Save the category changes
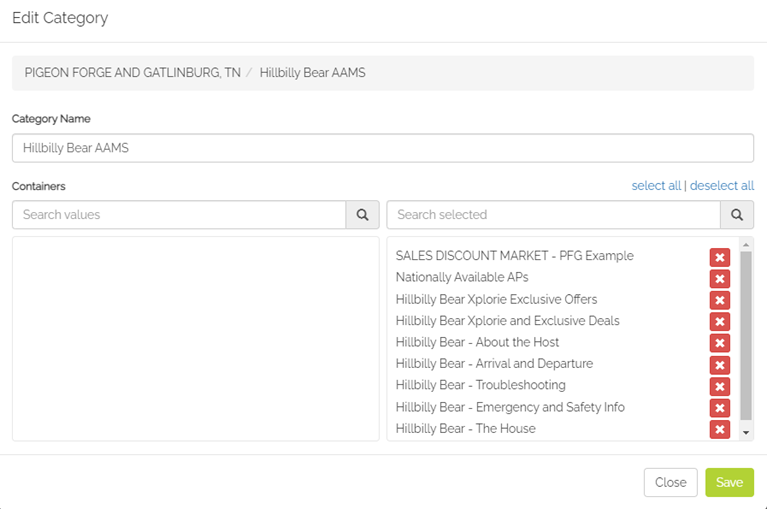Image resolution: width=767 pixels, height=509 pixels. coord(729,483)
